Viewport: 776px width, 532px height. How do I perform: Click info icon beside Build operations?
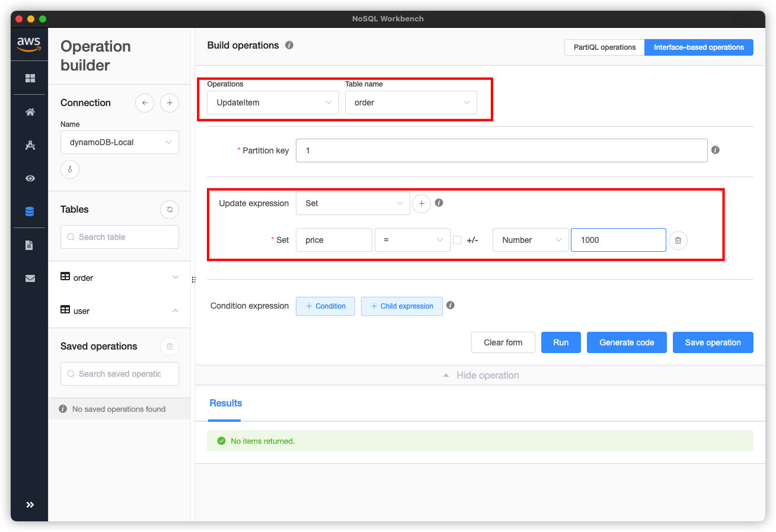coord(289,45)
